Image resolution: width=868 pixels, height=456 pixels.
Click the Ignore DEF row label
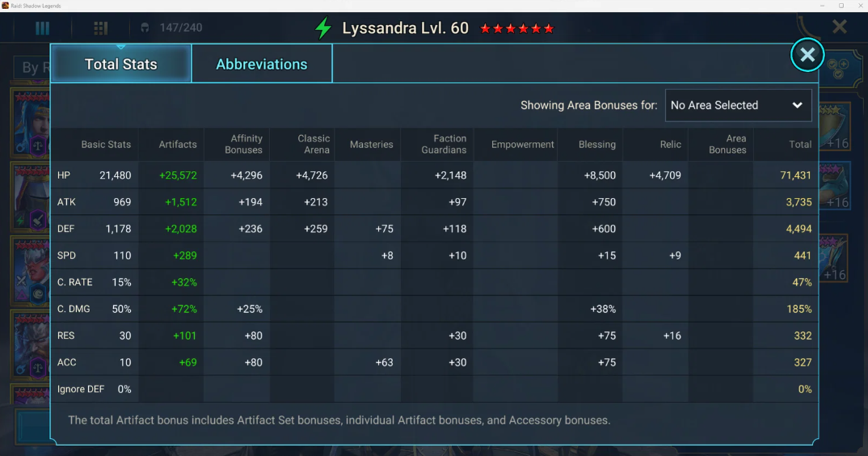[x=81, y=389]
